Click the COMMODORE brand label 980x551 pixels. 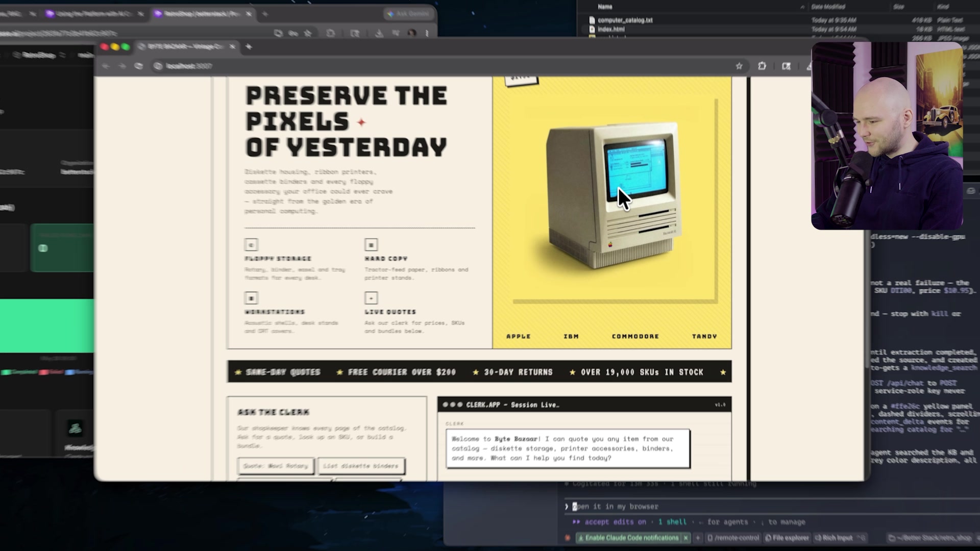click(x=635, y=336)
